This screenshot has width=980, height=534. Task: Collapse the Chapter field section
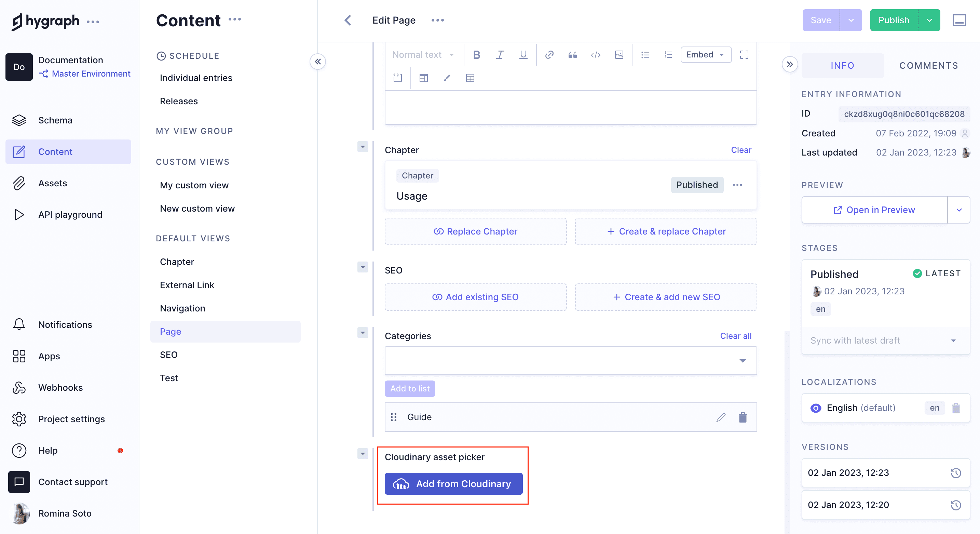click(363, 147)
